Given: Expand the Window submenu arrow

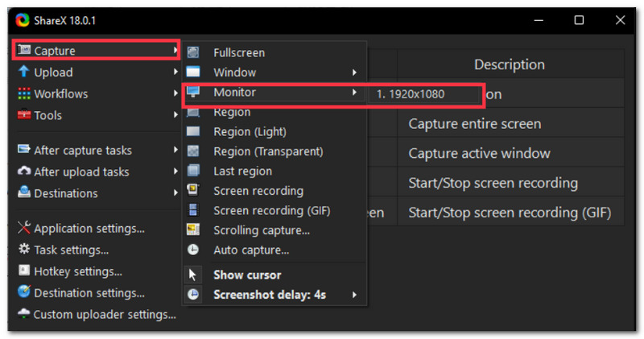Looking at the screenshot, I should [x=354, y=72].
